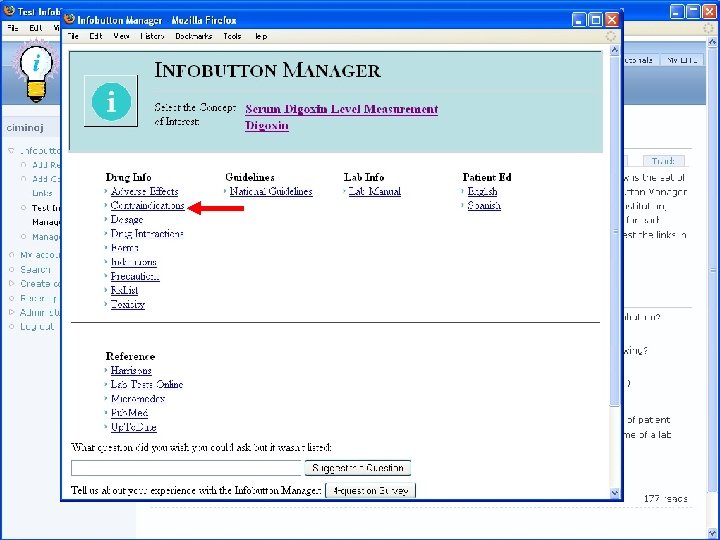720x540 pixels.
Task: Open Edit menu in Infobutton Manager window
Action: [96, 36]
